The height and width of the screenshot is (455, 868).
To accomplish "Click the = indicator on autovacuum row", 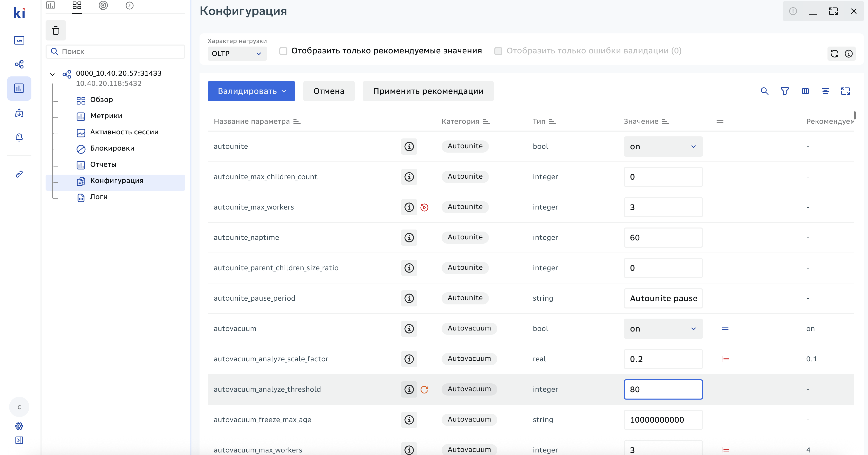I will 725,329.
